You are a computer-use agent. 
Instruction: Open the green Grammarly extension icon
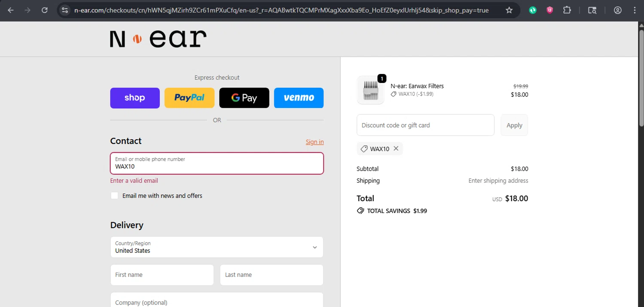[533, 10]
